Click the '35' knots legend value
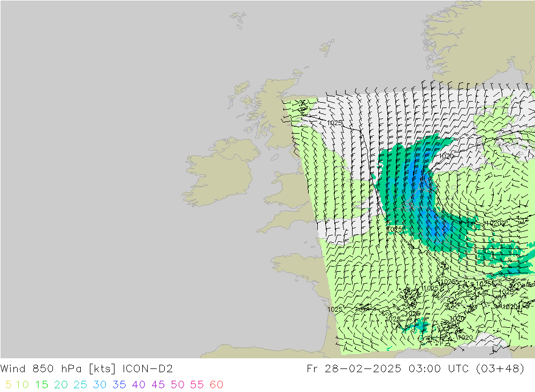 [119, 385]
